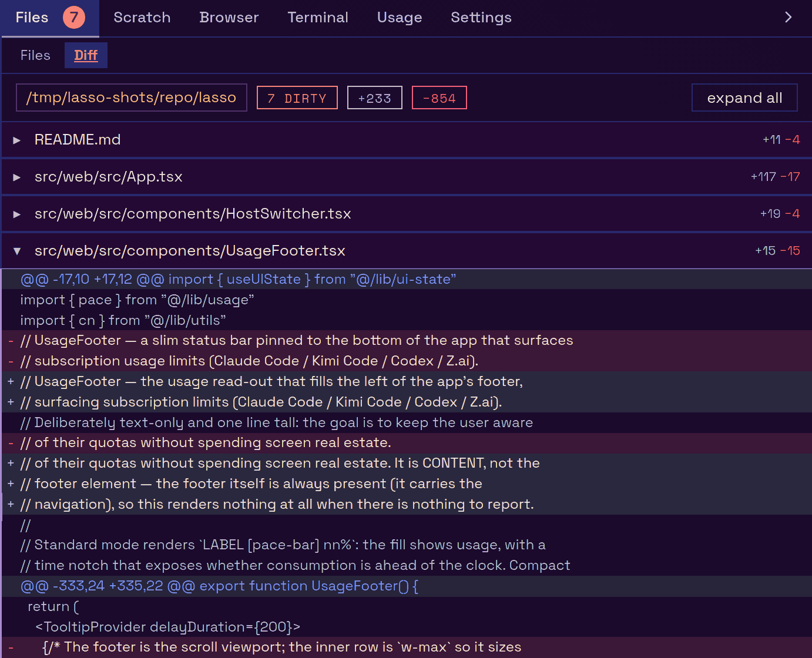Screen dimensions: 812x658
Task: Click the '@@ -333,24 +335,22 @@' hunk header
Action: 407,586
